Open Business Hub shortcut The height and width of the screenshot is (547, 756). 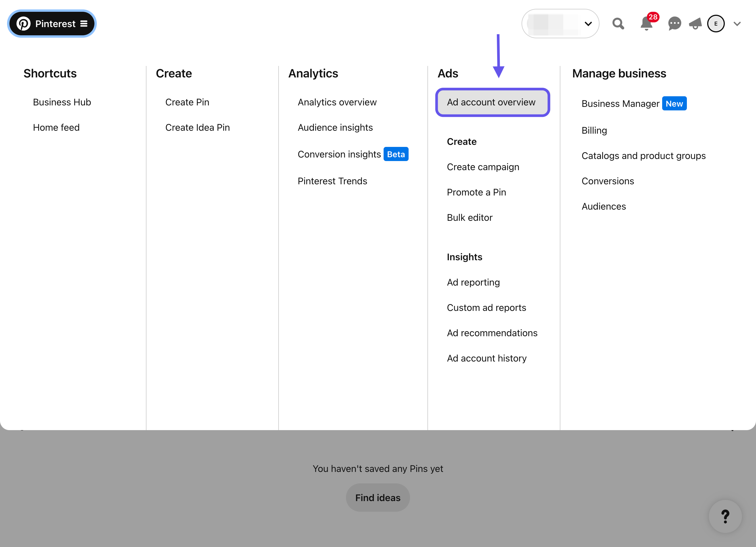click(x=62, y=102)
